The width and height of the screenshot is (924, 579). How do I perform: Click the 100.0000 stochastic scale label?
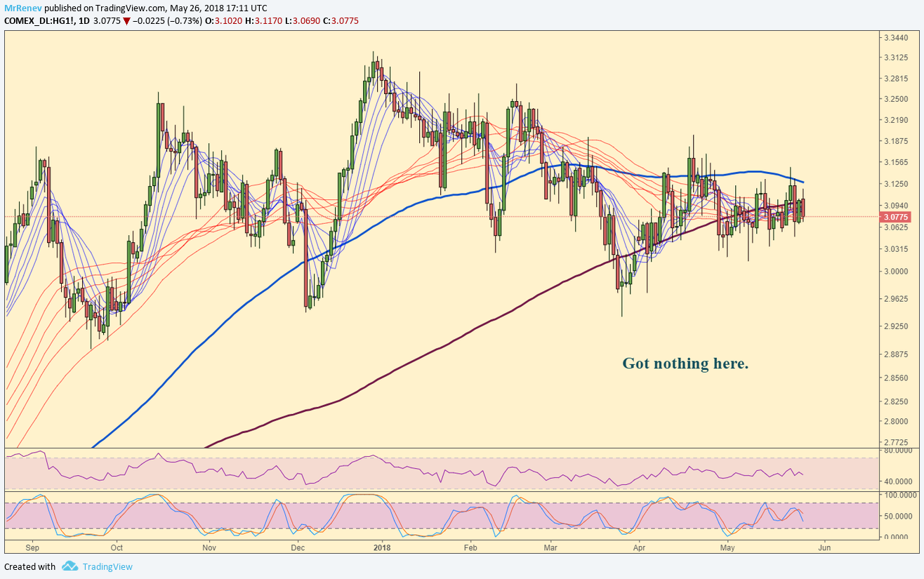coord(901,495)
